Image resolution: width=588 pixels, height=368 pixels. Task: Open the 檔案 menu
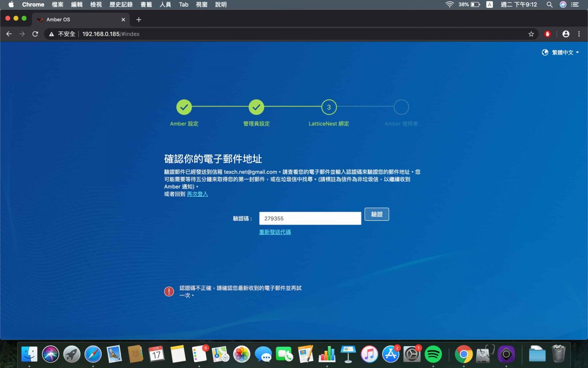pyautogui.click(x=58, y=4)
